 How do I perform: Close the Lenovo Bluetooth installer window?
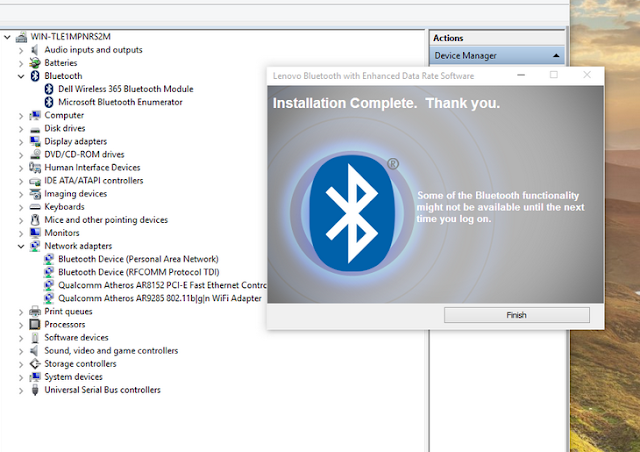point(587,75)
